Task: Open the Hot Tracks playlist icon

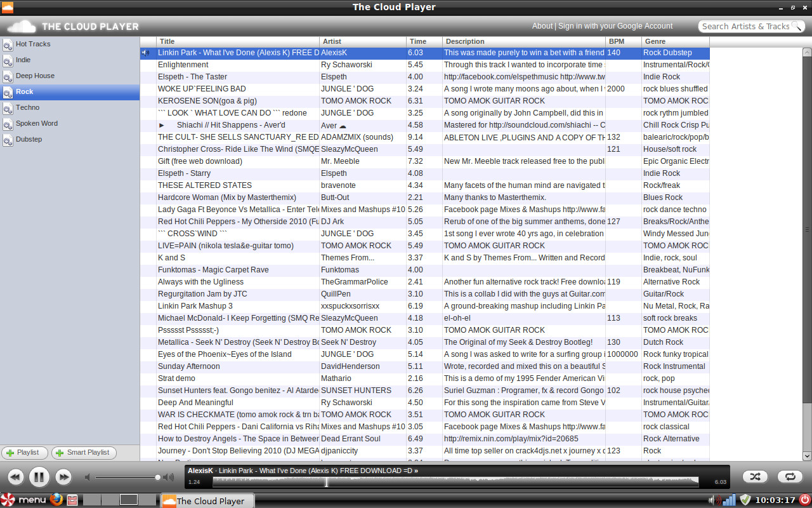Action: pyautogui.click(x=8, y=44)
